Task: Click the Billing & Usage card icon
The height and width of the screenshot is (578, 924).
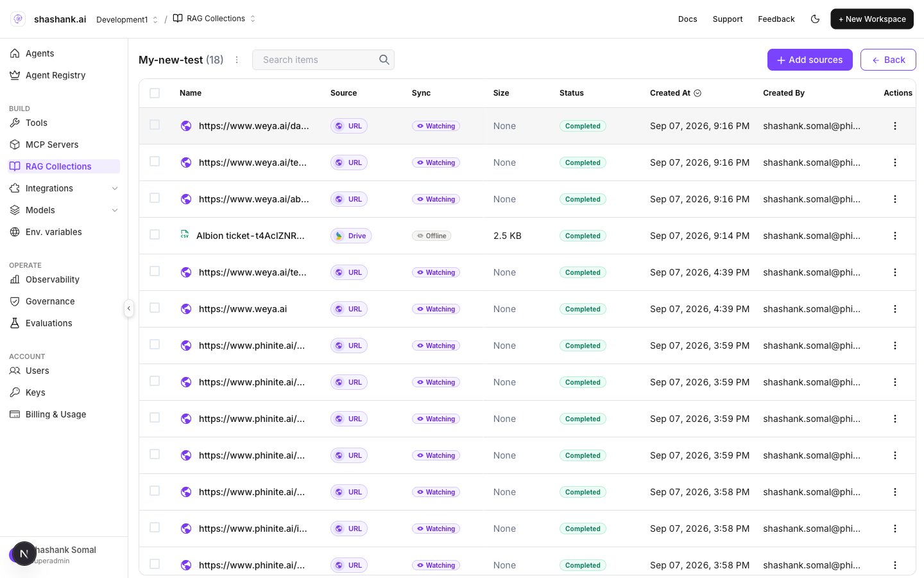Action: tap(15, 414)
